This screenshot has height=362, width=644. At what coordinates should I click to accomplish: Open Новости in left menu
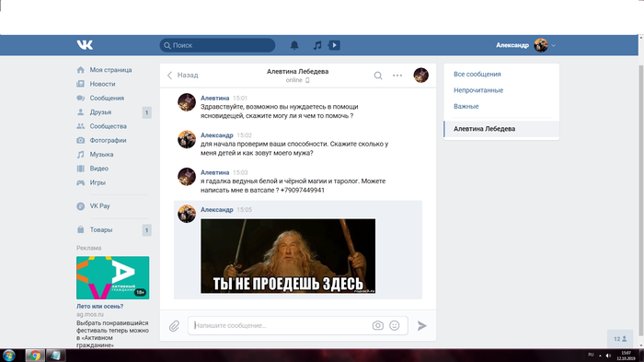(x=102, y=84)
